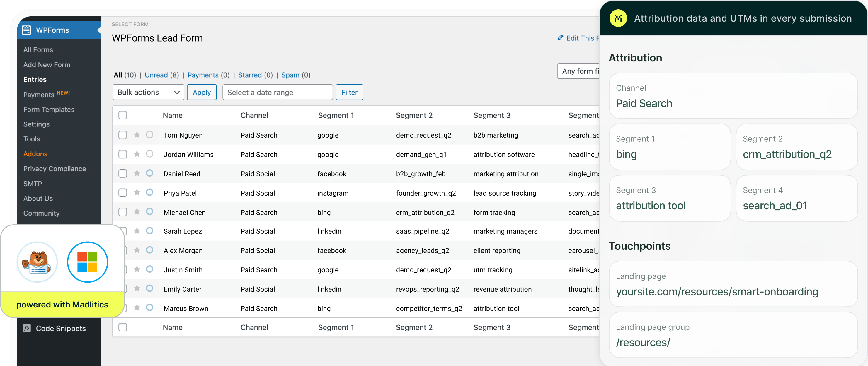868x366 pixels.
Task: Star the Sarah Lopez entry
Action: click(x=137, y=231)
